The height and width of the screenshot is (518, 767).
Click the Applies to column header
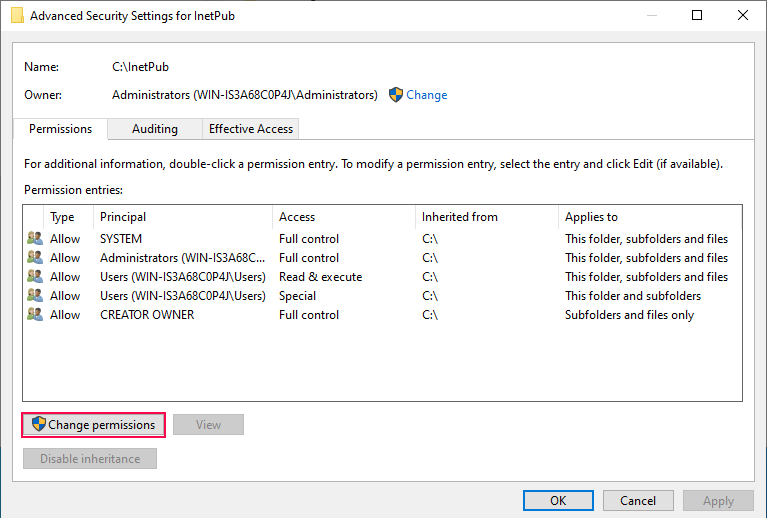click(x=648, y=217)
